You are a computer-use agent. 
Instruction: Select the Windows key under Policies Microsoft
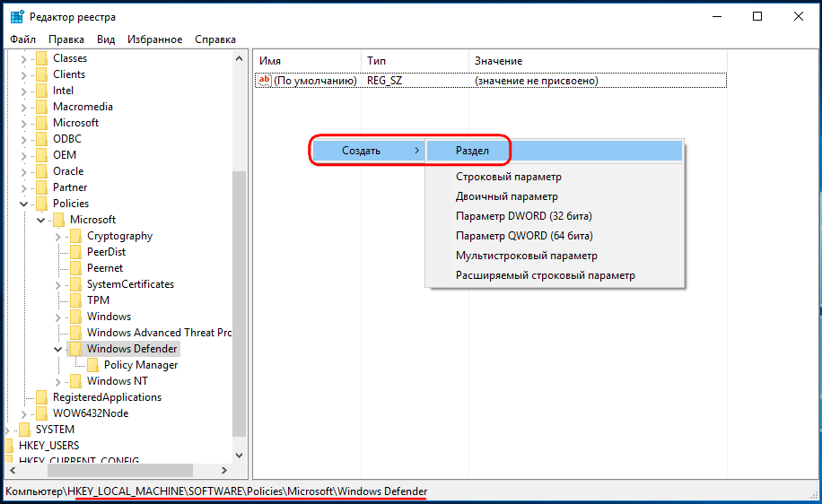click(109, 317)
